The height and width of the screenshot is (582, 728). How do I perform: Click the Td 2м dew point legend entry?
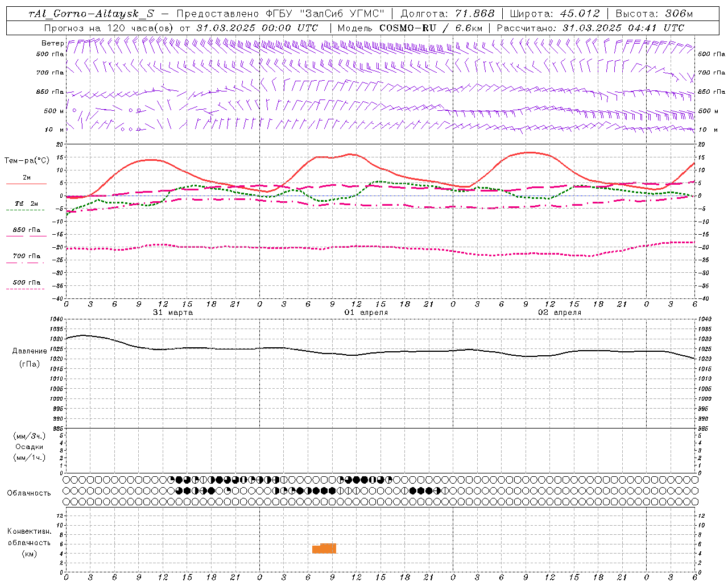26,203
